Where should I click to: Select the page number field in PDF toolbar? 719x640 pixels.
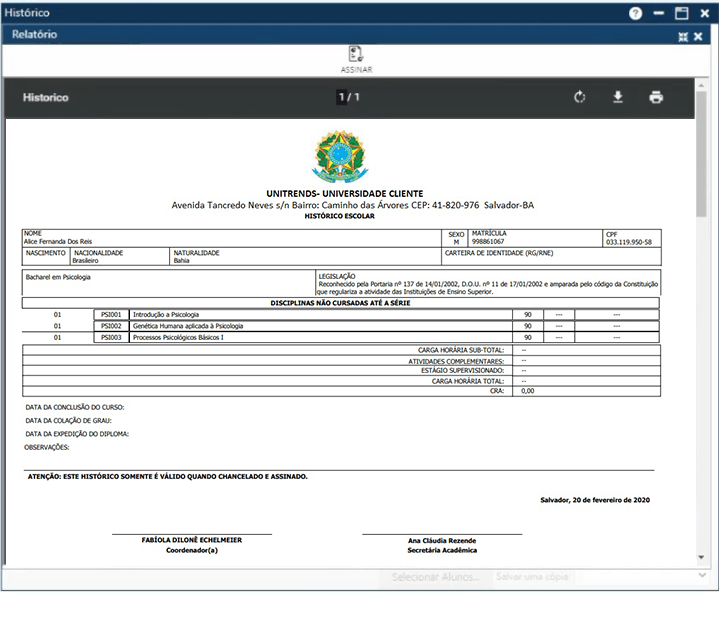point(341,98)
